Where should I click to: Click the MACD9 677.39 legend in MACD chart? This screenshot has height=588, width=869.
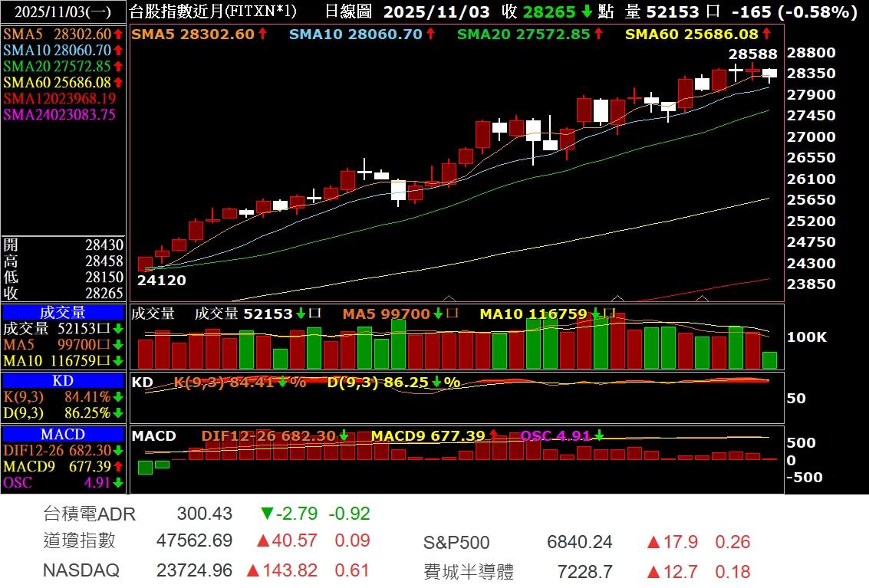pyautogui.click(x=434, y=436)
